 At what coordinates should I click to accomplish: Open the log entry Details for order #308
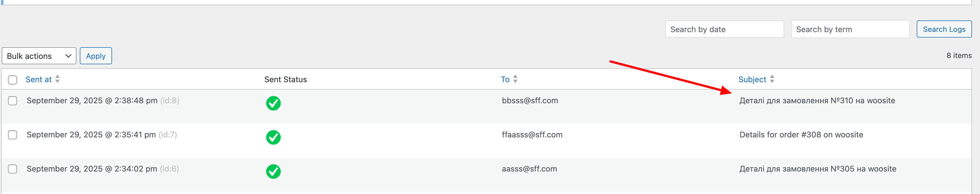tap(801, 135)
